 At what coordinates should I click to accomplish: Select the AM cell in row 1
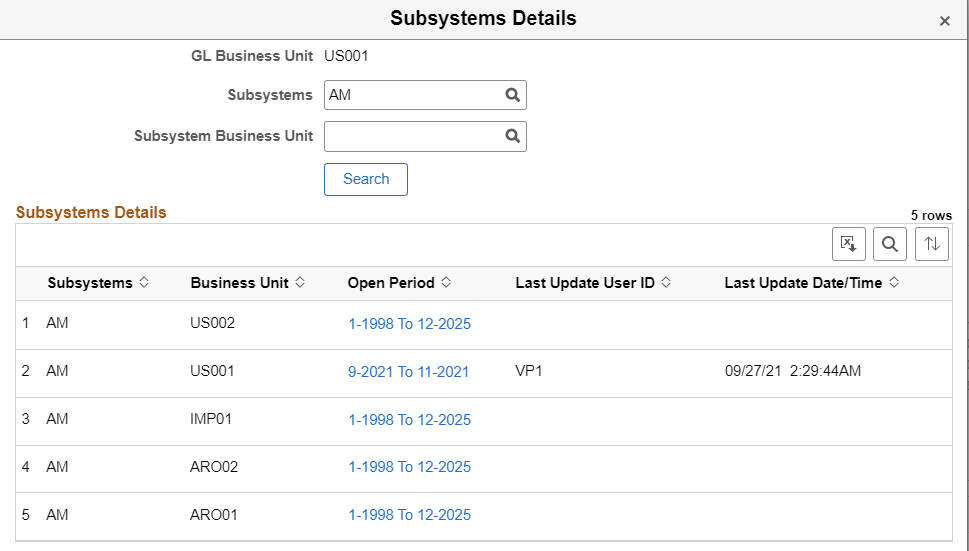[57, 323]
